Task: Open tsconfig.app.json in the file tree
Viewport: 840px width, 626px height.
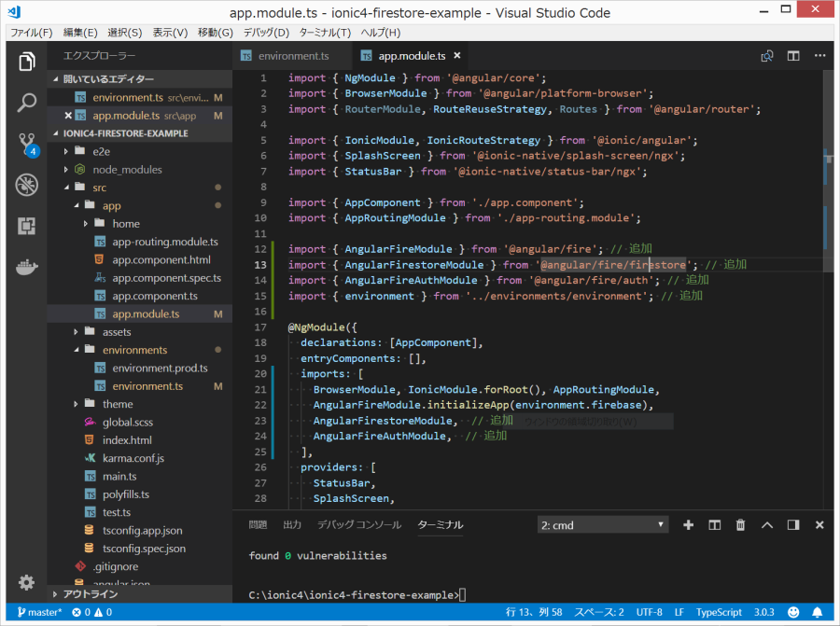Action: (143, 531)
